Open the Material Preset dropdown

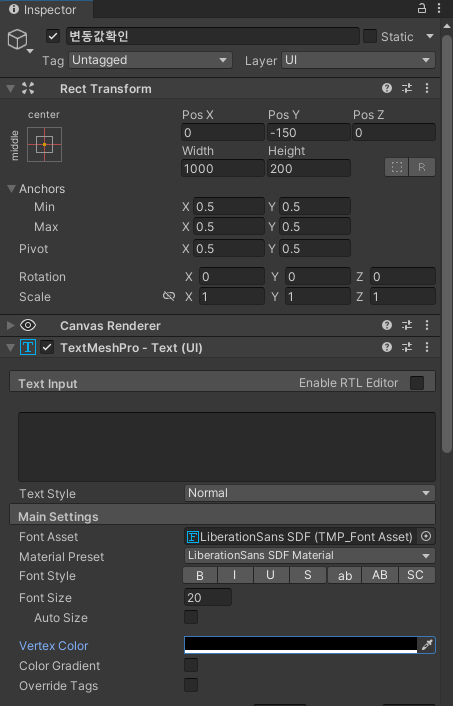309,556
